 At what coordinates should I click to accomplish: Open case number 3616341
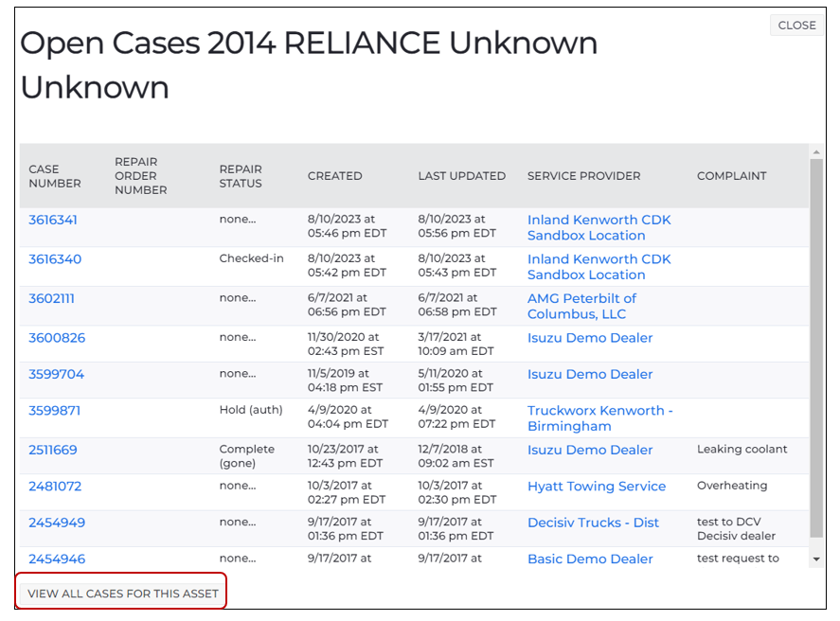pyautogui.click(x=53, y=220)
